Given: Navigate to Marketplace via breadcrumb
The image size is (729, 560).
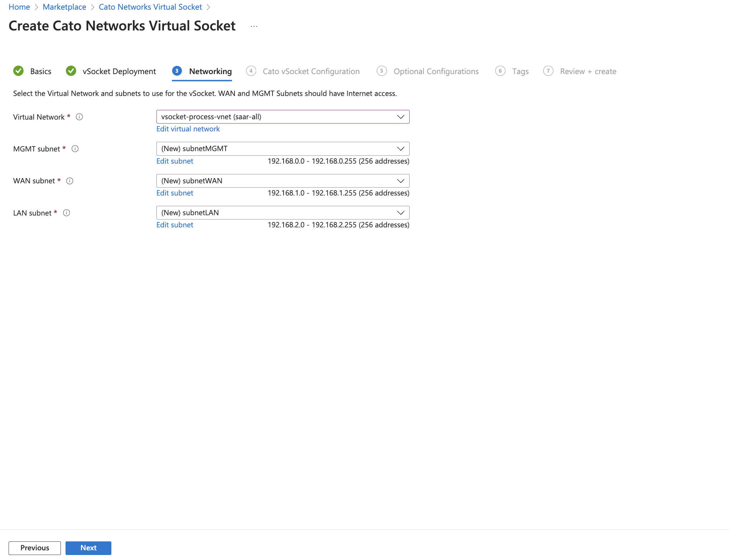Looking at the screenshot, I should 64,7.
